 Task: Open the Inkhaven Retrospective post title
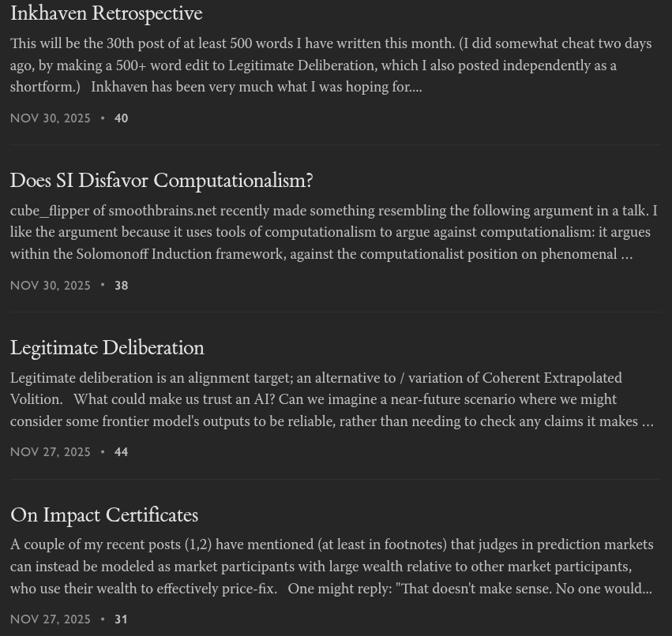click(107, 13)
